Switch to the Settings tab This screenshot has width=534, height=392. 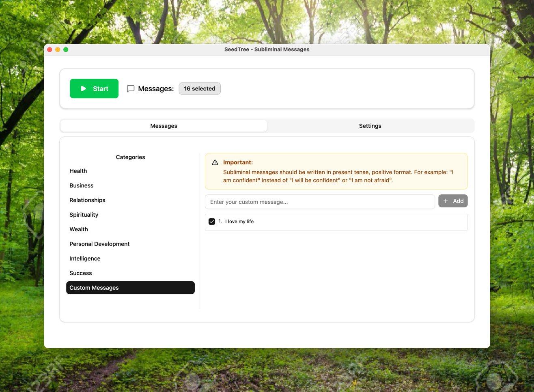pos(370,126)
